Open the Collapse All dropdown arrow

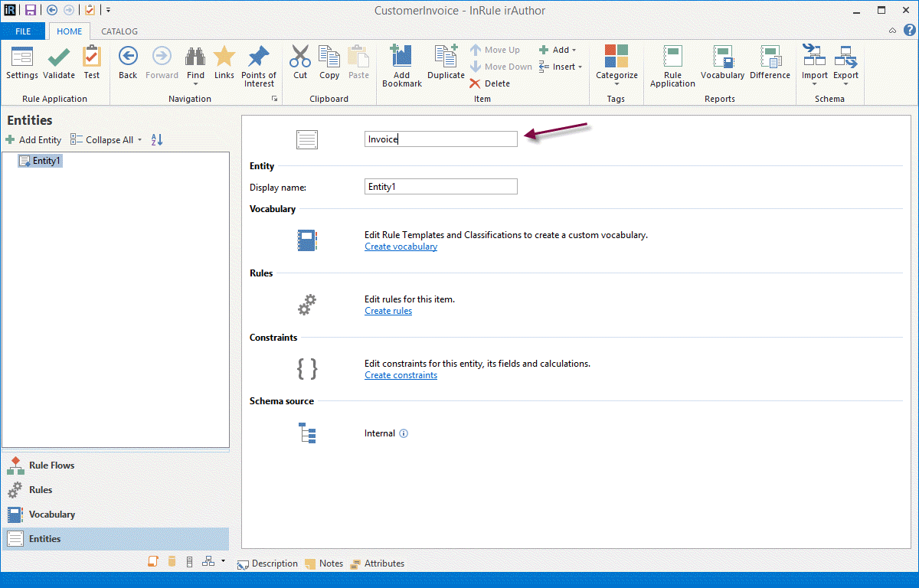point(139,140)
